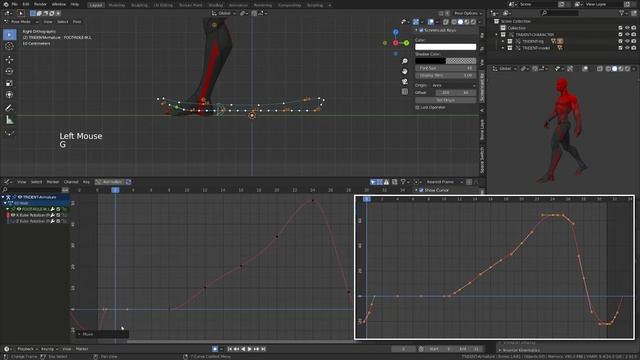
Task: Select the Select Box tool
Action: click(x=9, y=35)
